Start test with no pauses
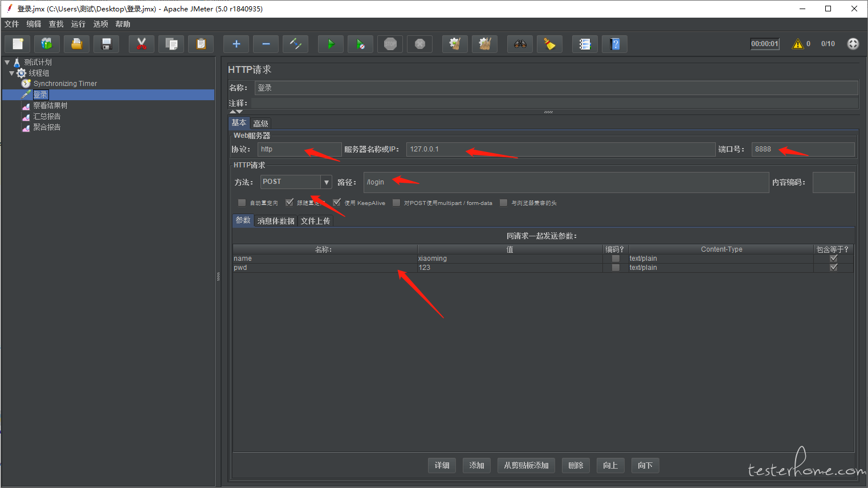868x488 pixels. (x=361, y=44)
